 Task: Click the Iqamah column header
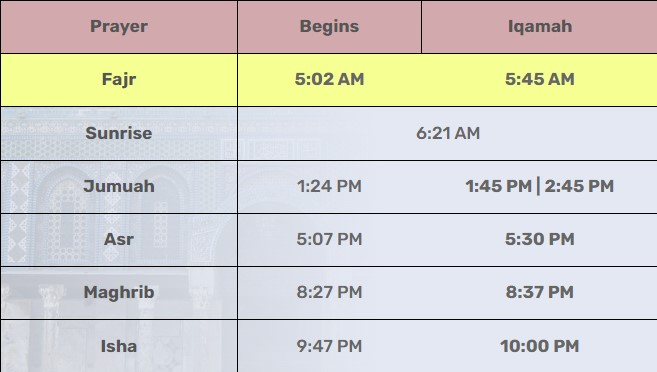pyautogui.click(x=540, y=26)
